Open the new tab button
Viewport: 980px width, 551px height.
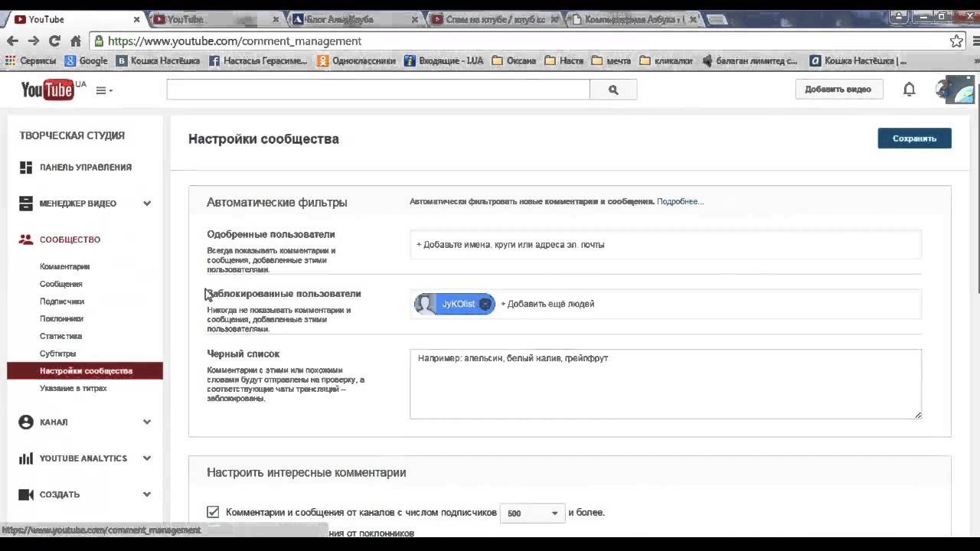[717, 19]
